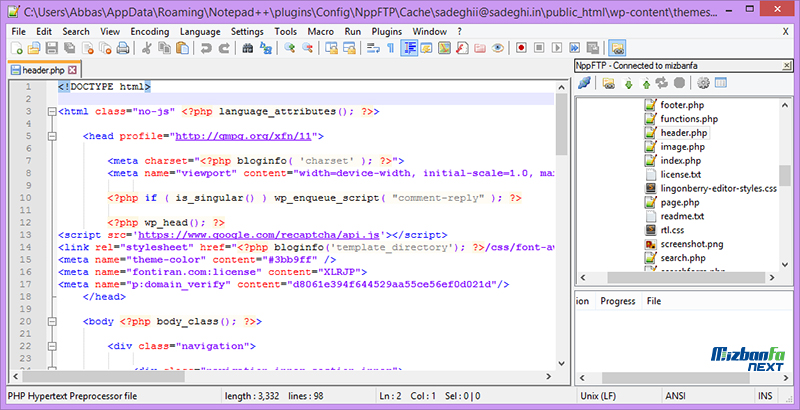Open Find with the binoculars icon

pyautogui.click(x=247, y=48)
